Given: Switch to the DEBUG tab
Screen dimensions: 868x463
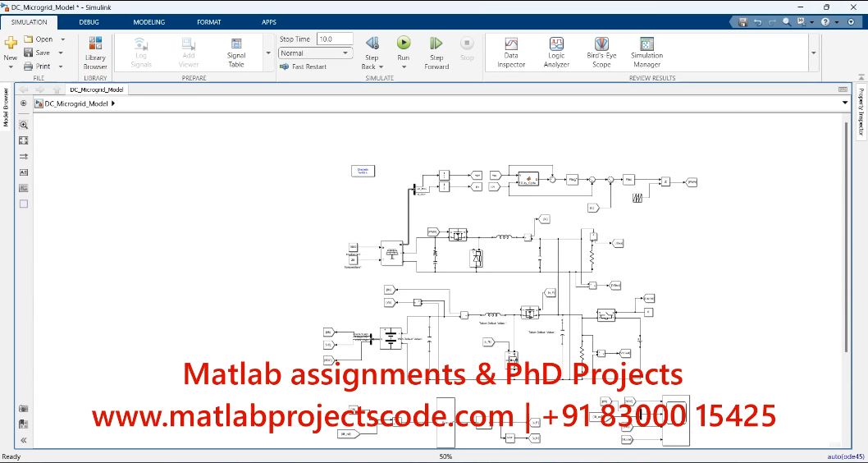Looking at the screenshot, I should coord(89,22).
